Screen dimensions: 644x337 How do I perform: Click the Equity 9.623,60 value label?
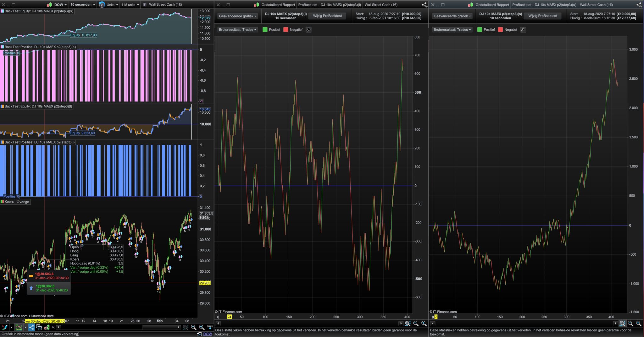tap(82, 133)
